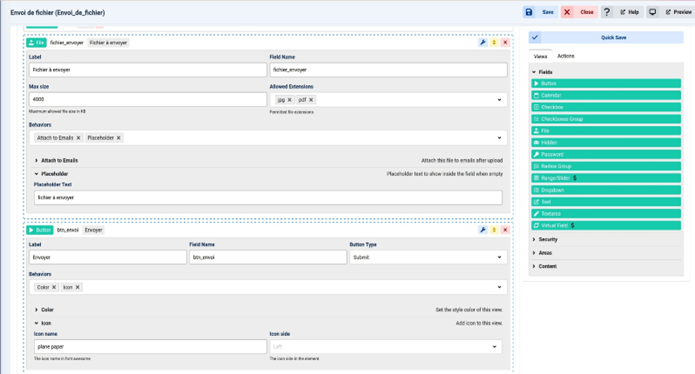The image size is (695, 374).
Task: Click yellow move handle of fichier_envoyer field
Action: [x=494, y=43]
